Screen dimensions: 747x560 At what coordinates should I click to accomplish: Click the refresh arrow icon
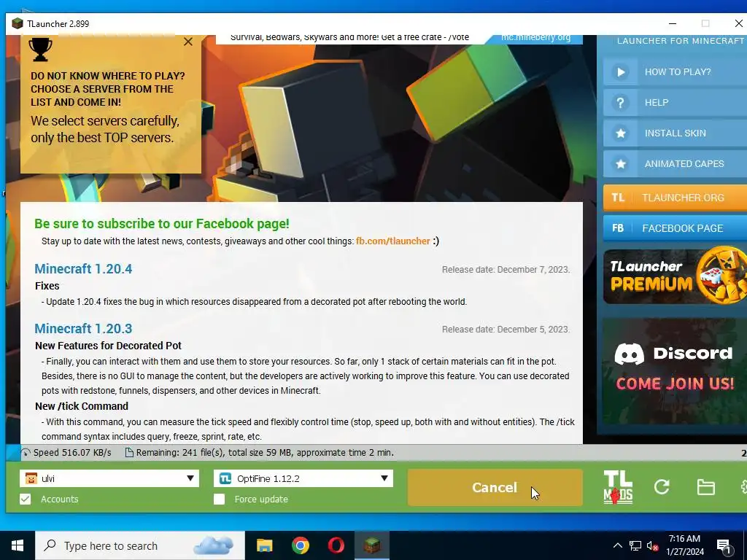661,486
